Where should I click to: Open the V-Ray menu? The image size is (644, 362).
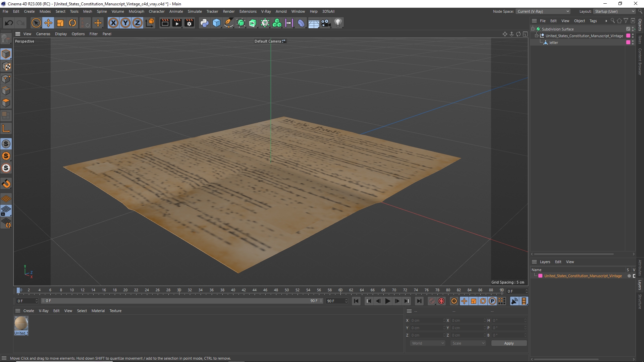tap(266, 11)
